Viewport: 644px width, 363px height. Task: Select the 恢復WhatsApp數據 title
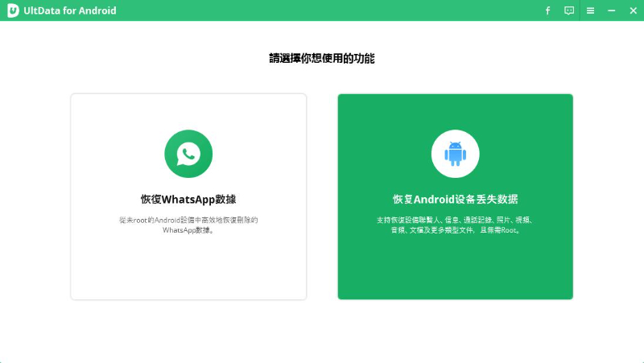point(188,199)
